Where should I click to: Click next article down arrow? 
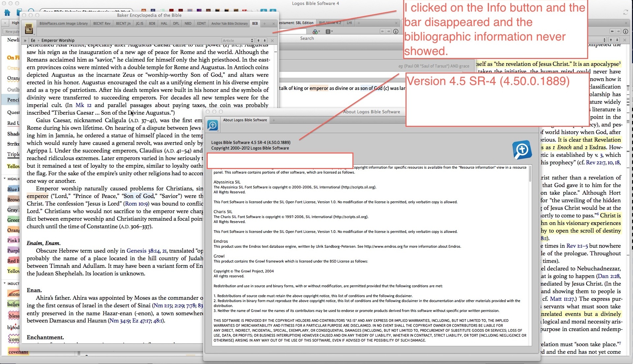(265, 41)
